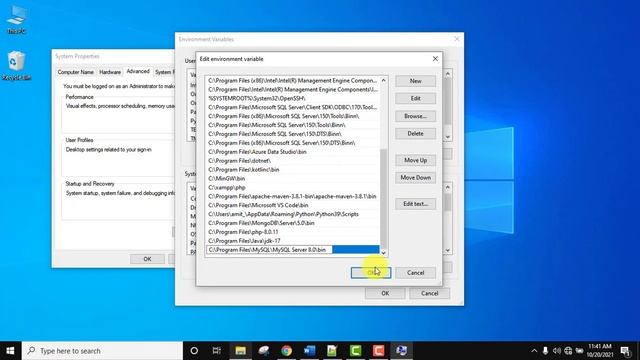Click OK in the System Properties window
Viewport: 640px width, 360px height.
pos(147,259)
